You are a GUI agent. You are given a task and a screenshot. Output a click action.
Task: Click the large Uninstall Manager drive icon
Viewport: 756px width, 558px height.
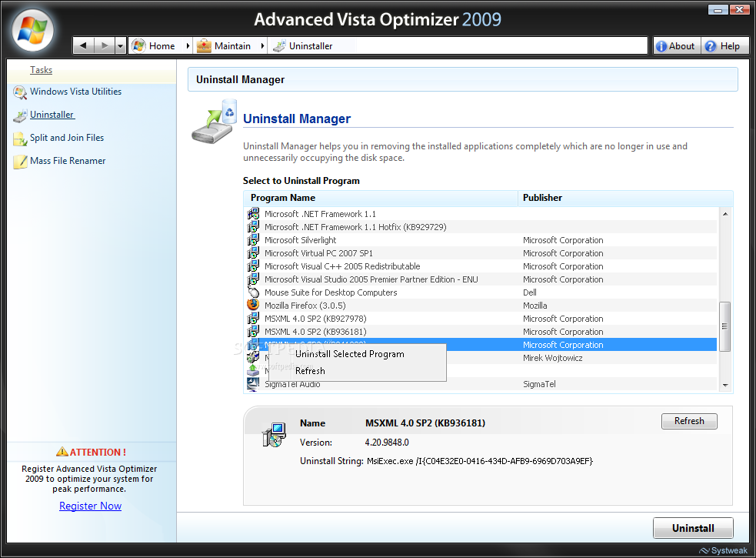(214, 122)
